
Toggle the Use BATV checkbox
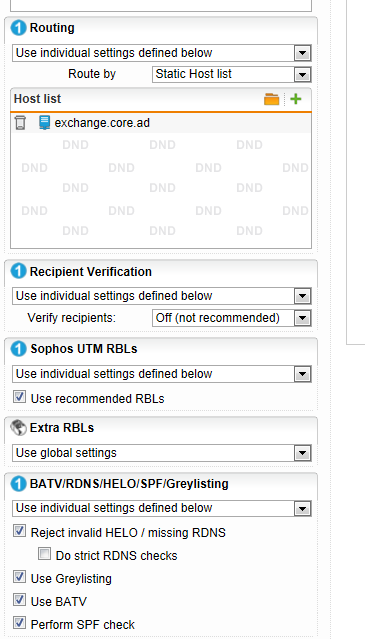(20, 600)
